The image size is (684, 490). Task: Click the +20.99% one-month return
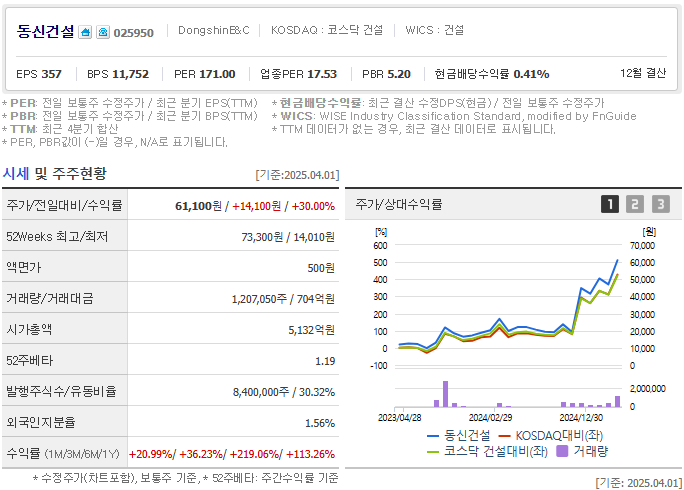coord(150,454)
